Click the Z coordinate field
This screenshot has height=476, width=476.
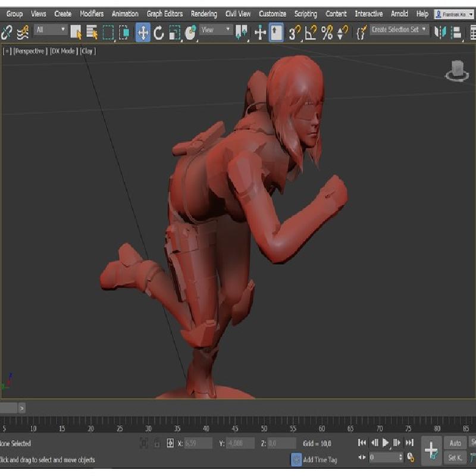pos(281,443)
